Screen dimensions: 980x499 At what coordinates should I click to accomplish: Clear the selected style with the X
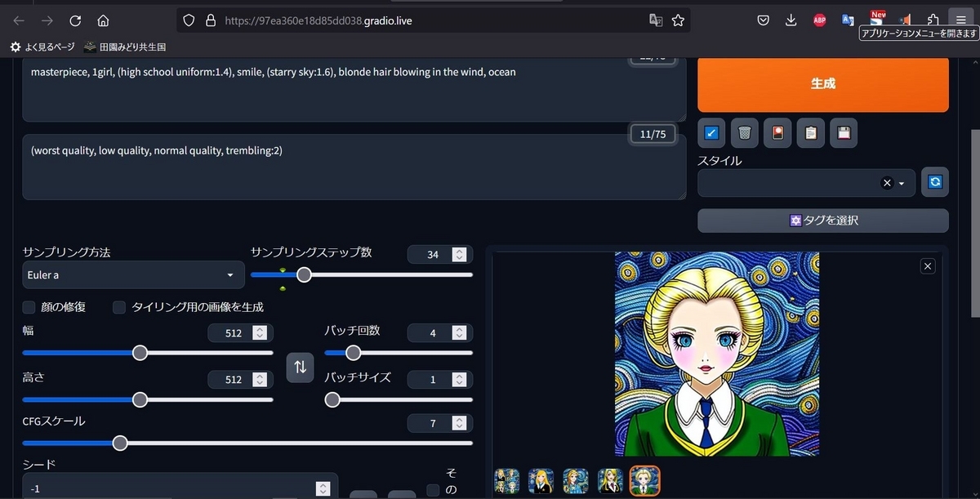[x=887, y=183]
